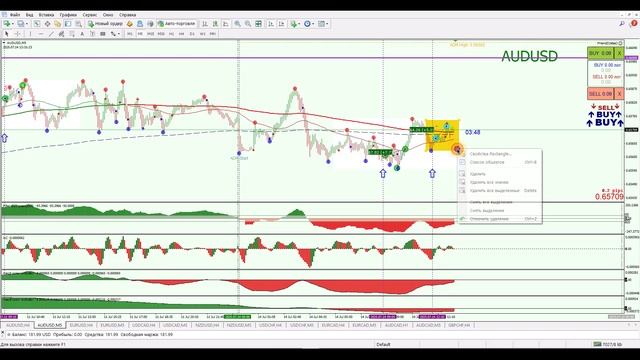Viewport: 640px width, 360px height.
Task: Click the connection status in status bar
Action: pyautogui.click(x=608, y=344)
